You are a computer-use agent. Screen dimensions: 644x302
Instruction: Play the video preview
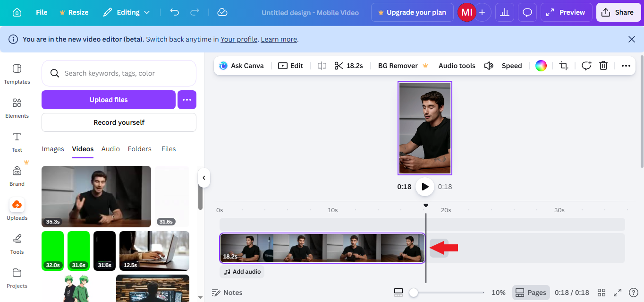coord(425,187)
